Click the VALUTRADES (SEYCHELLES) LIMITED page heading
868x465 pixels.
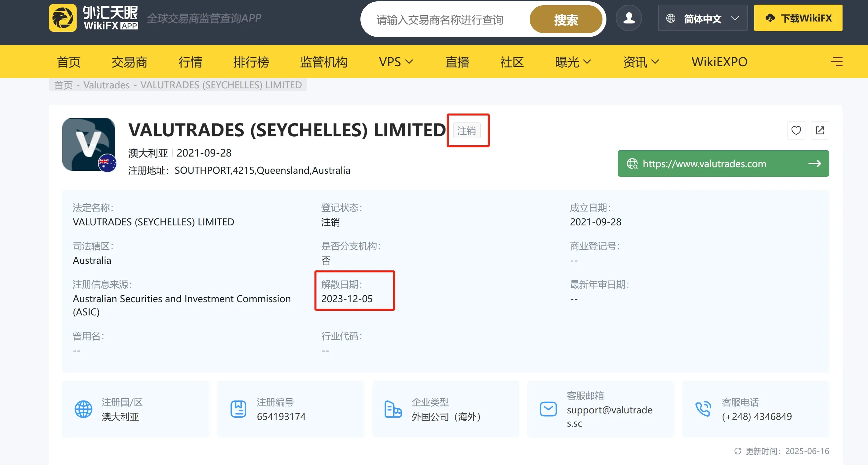click(x=287, y=130)
